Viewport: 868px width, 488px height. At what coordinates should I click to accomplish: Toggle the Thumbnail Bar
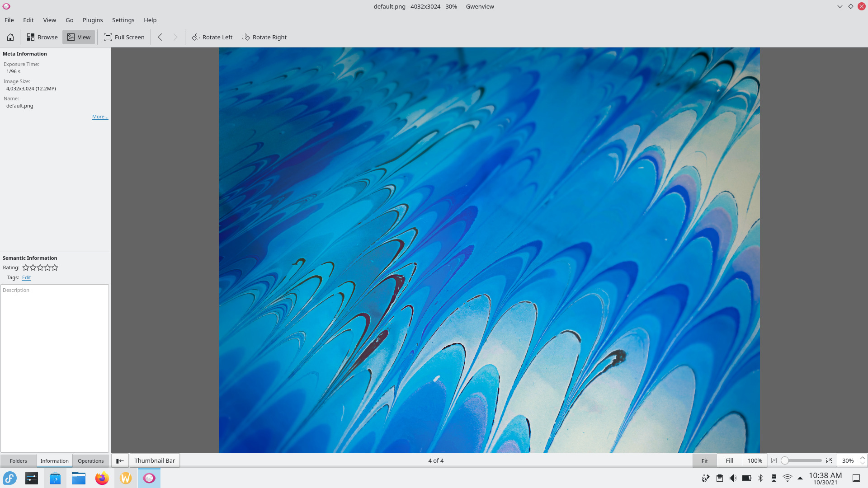(x=155, y=461)
